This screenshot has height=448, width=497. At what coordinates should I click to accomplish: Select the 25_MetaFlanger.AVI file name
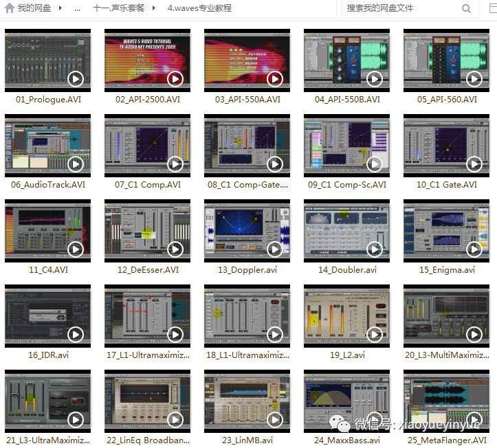[x=447, y=440]
